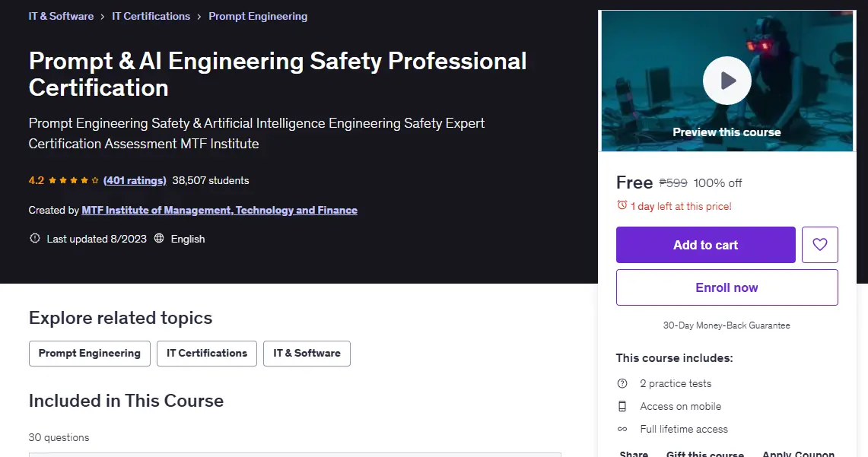Click the mobile access phone icon
The image size is (868, 457).
[622, 406]
